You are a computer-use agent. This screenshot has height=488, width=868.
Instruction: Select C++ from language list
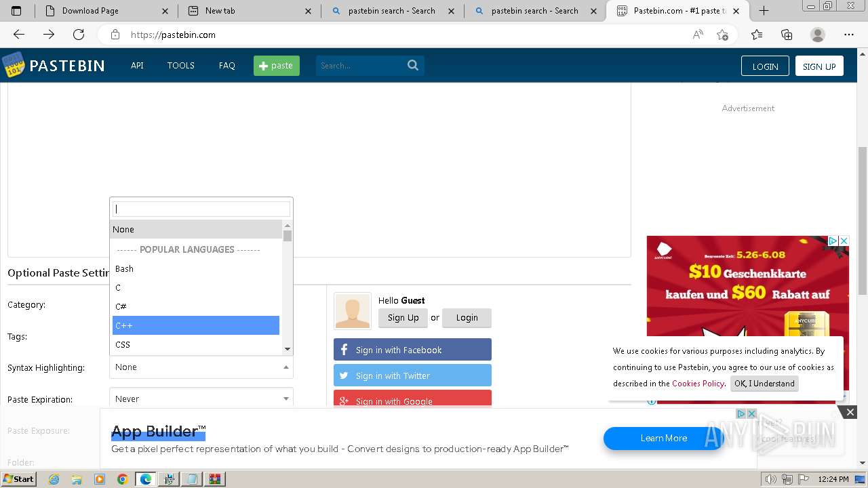click(x=196, y=325)
